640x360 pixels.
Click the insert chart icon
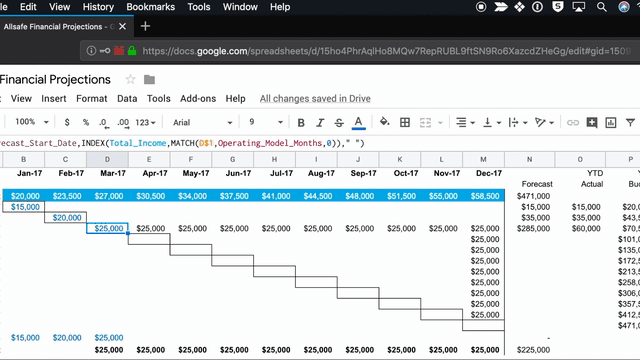611,122
